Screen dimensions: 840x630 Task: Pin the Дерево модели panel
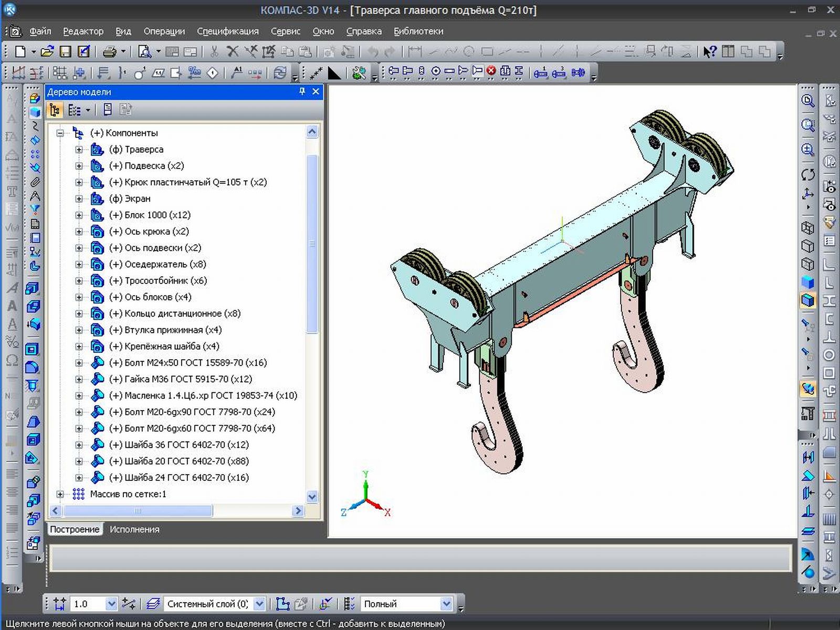coord(302,91)
